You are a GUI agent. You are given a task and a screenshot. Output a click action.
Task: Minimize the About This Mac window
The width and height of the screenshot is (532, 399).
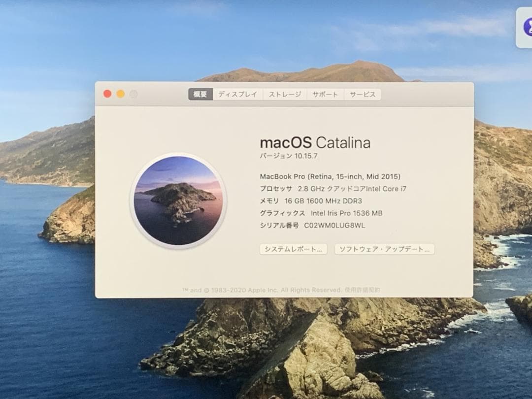click(x=120, y=93)
